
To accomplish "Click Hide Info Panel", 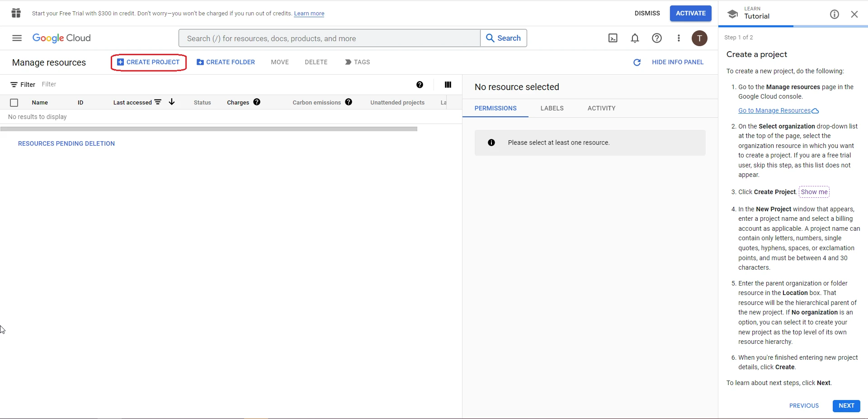I will [x=678, y=62].
